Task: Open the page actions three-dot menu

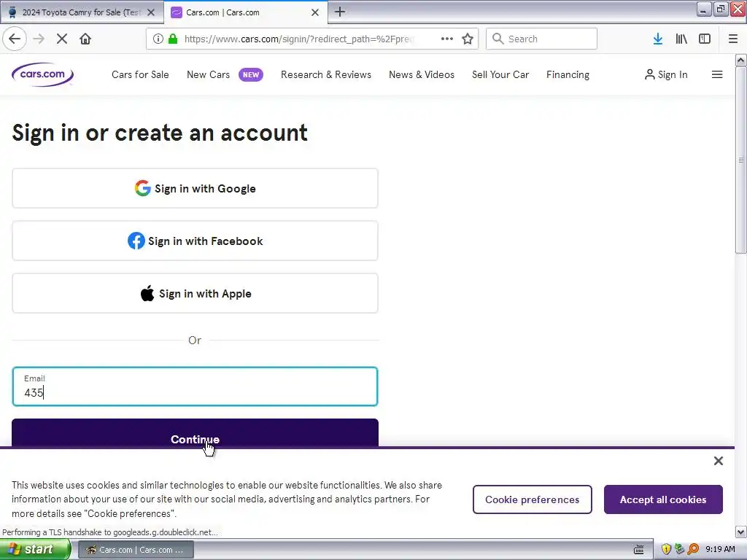Action: click(x=447, y=39)
